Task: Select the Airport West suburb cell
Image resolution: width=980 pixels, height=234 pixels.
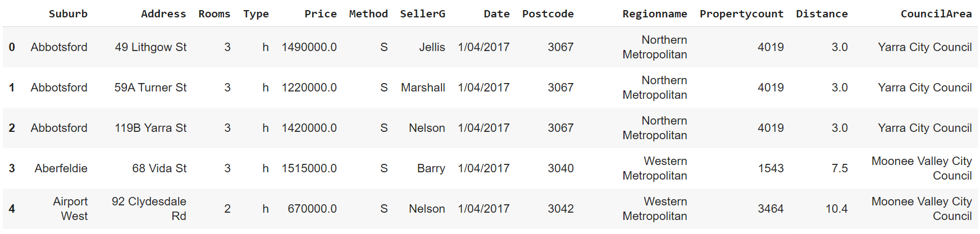Action: (70, 209)
